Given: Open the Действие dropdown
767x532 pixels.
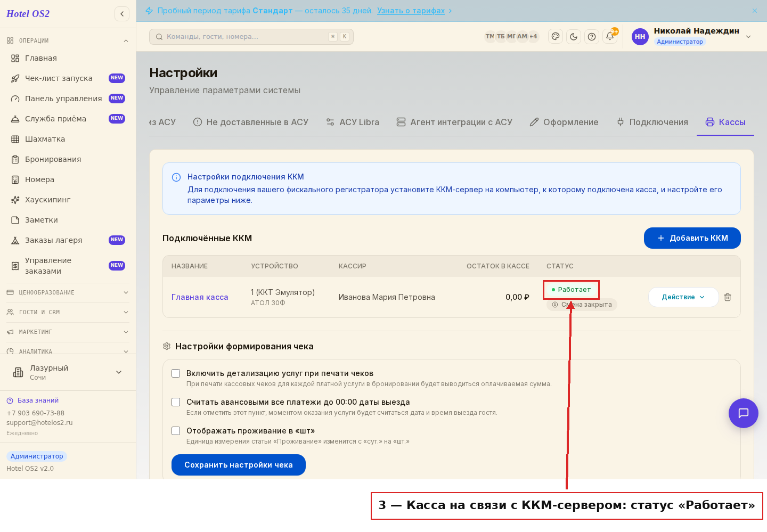Looking at the screenshot, I should (683, 297).
